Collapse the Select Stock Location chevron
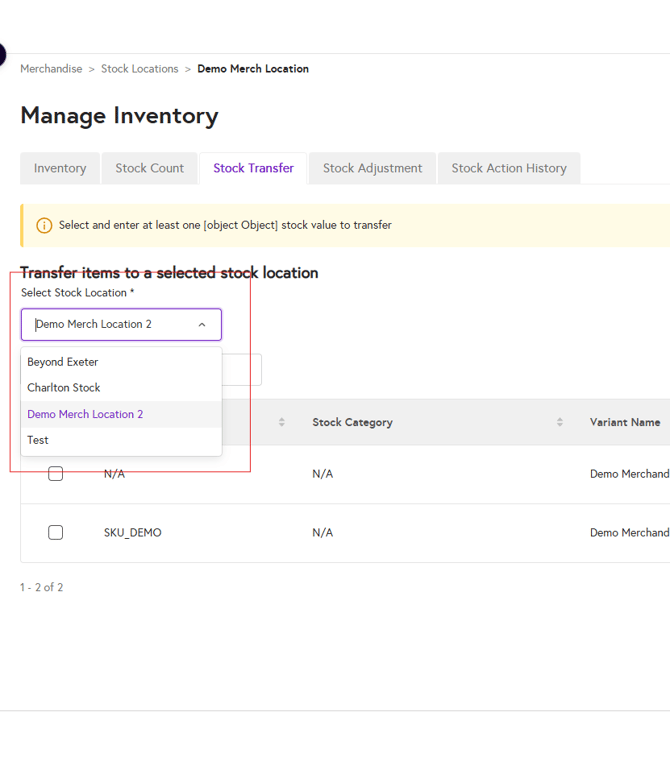This screenshot has height=766, width=670. (x=202, y=325)
